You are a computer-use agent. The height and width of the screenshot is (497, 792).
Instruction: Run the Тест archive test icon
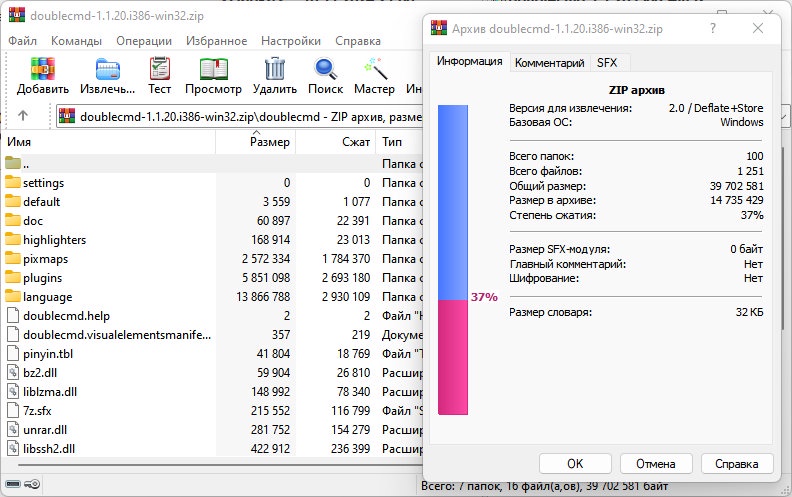coord(160,68)
